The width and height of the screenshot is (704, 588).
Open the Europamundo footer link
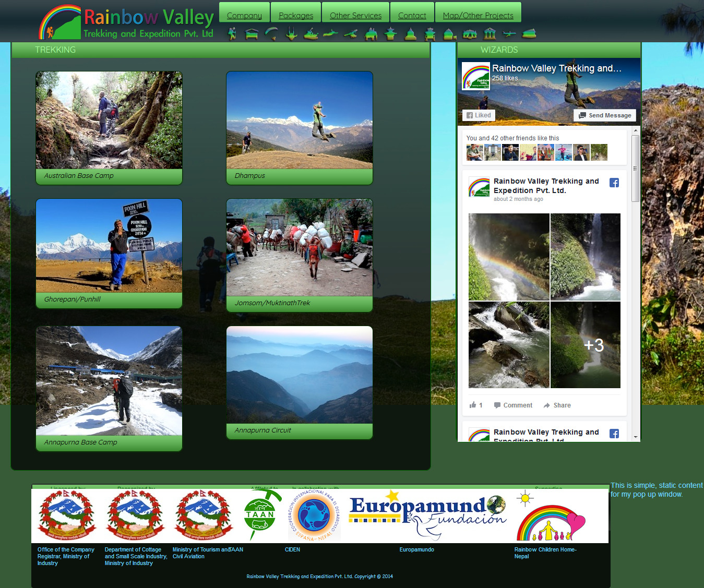pyautogui.click(x=416, y=549)
